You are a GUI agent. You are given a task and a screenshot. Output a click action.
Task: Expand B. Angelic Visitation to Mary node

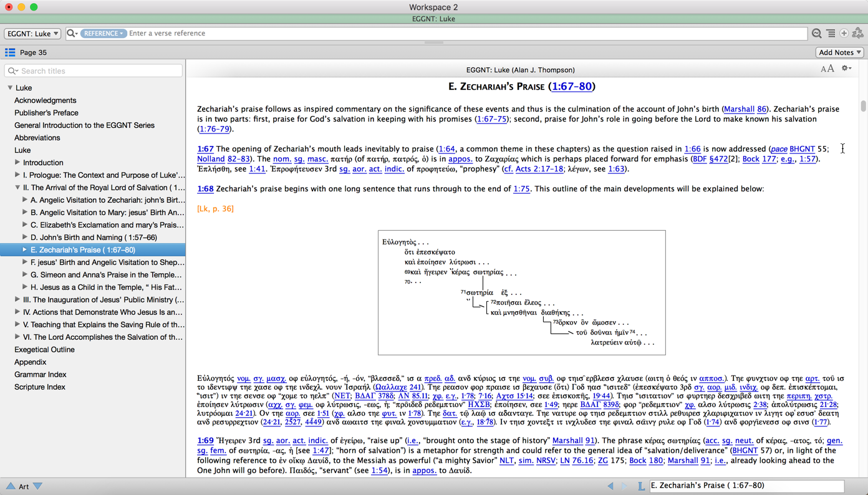[25, 213]
